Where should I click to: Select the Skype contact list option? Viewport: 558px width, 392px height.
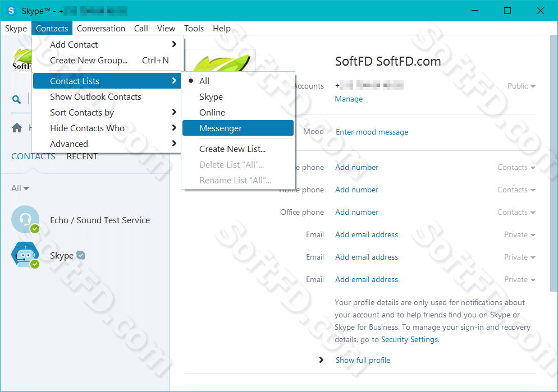coord(238,96)
